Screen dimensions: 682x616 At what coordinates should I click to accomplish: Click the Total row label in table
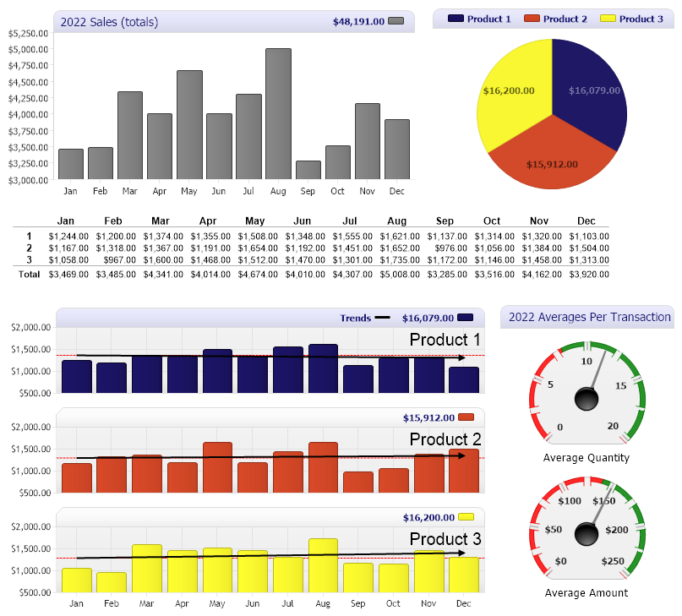pos(29,274)
